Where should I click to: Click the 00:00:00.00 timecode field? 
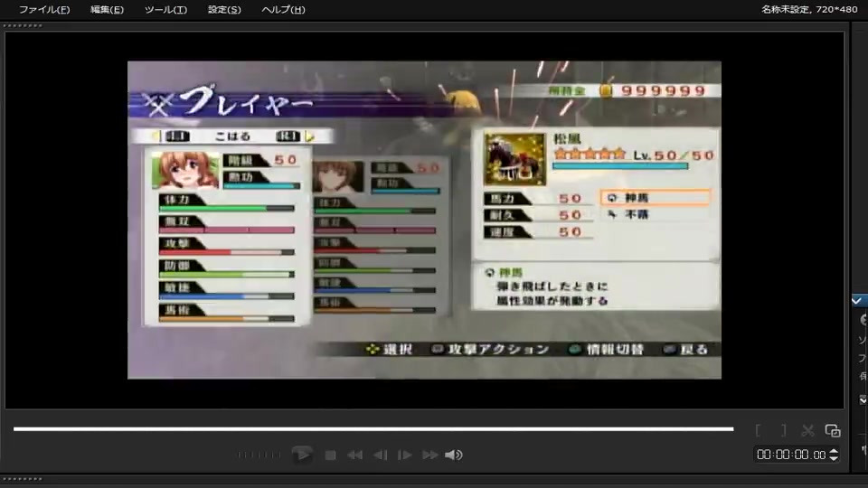(x=791, y=455)
